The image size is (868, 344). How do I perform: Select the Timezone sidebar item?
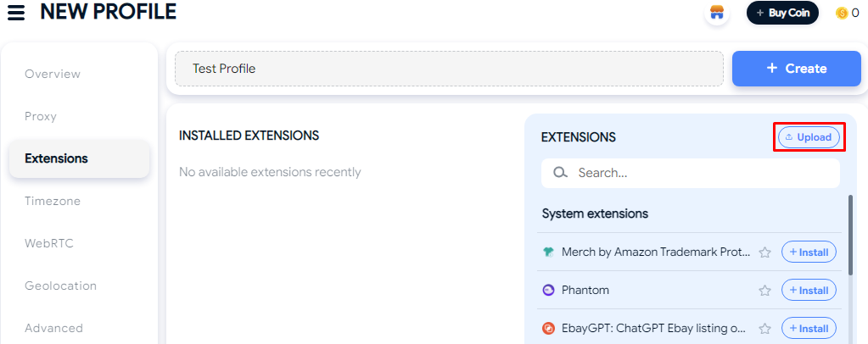point(53,201)
